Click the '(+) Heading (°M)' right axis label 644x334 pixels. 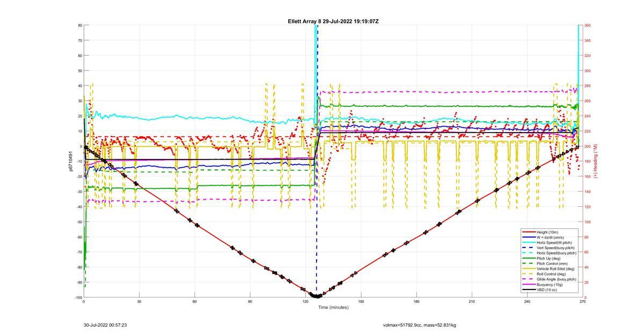596,161
